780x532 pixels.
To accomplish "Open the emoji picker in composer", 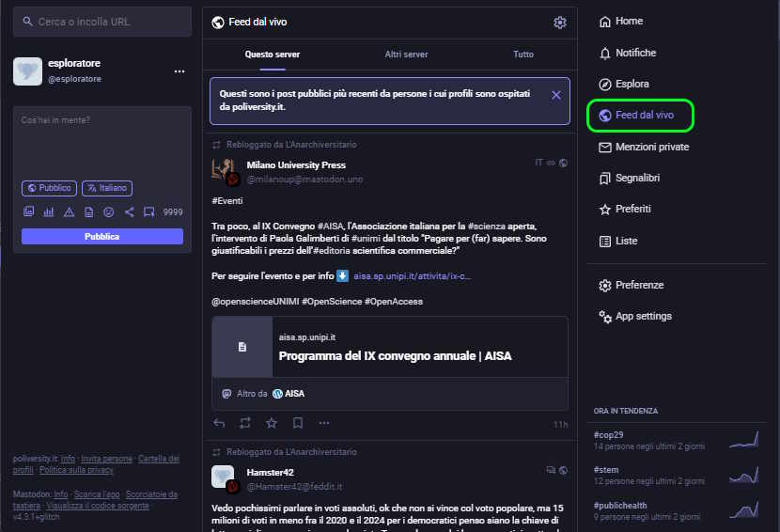I will (x=108, y=212).
